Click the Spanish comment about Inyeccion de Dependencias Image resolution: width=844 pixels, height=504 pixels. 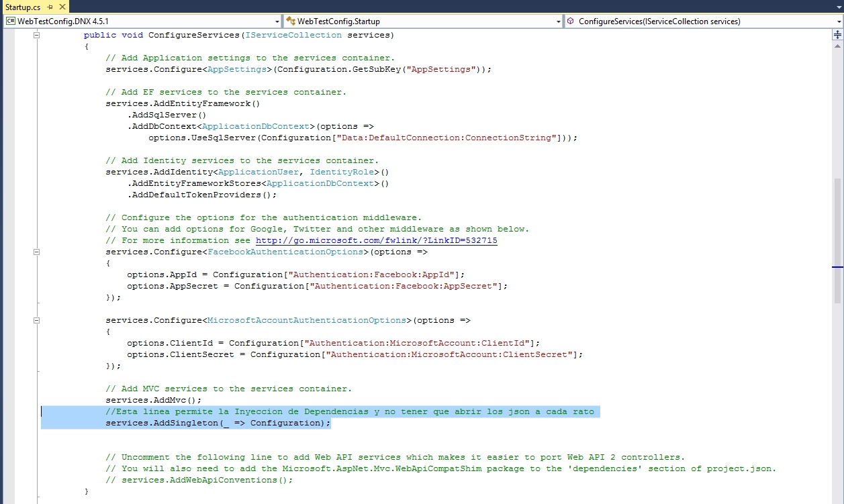coord(350,411)
